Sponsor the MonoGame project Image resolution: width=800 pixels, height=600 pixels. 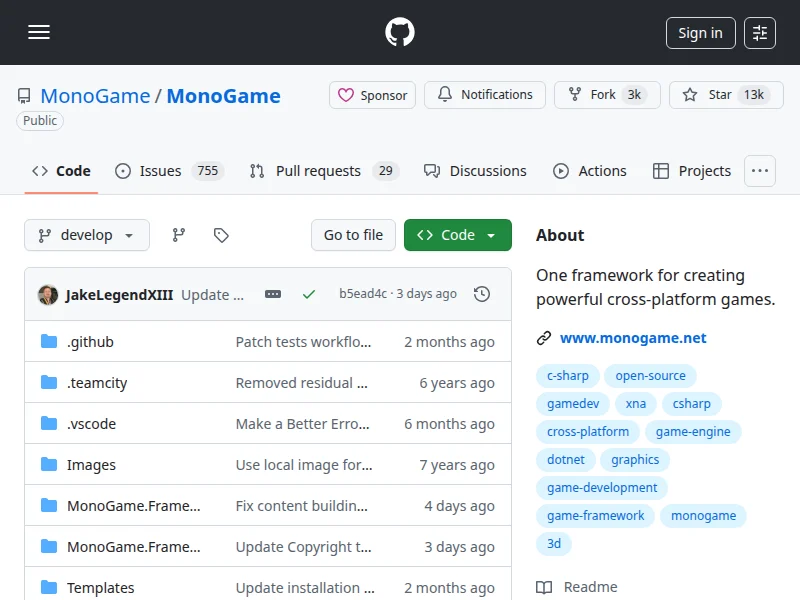pyautogui.click(x=372, y=95)
